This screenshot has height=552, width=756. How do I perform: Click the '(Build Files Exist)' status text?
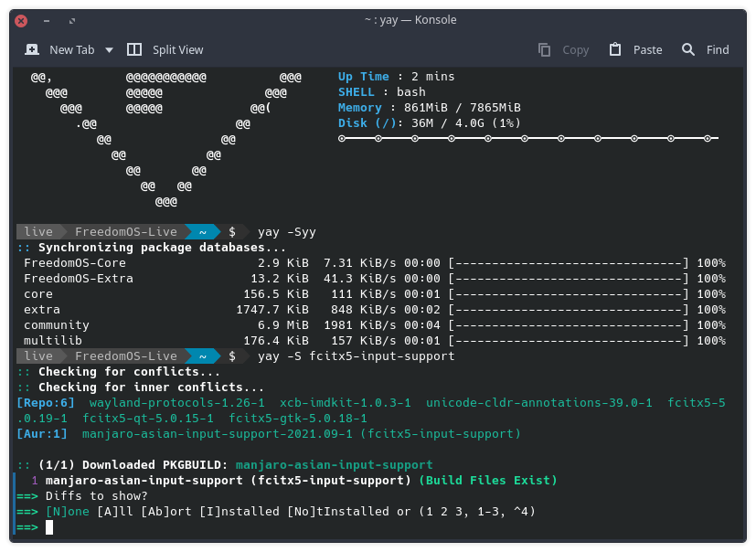(x=488, y=481)
